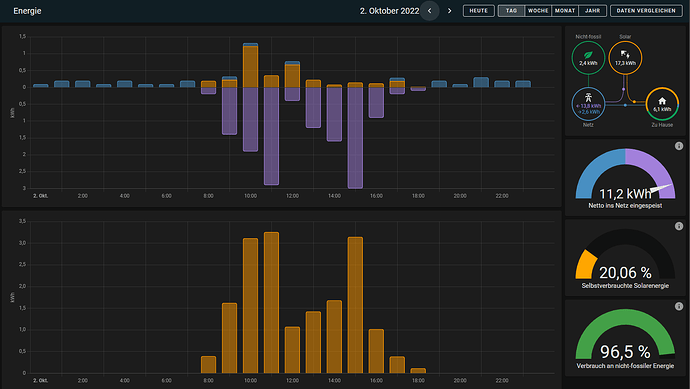The height and width of the screenshot is (389, 690).
Task: Click the Nicht-fossil label
Action: (x=588, y=37)
